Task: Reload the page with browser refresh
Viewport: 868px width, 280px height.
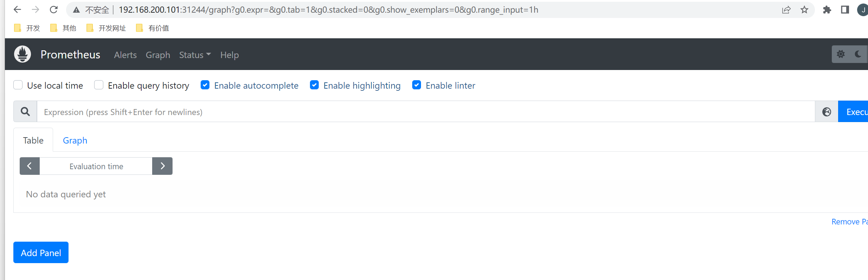Action: tap(53, 10)
